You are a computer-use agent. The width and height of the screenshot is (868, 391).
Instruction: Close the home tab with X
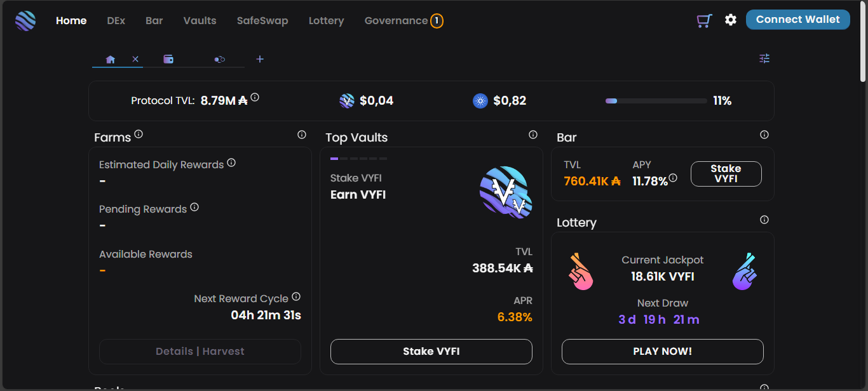click(x=135, y=59)
